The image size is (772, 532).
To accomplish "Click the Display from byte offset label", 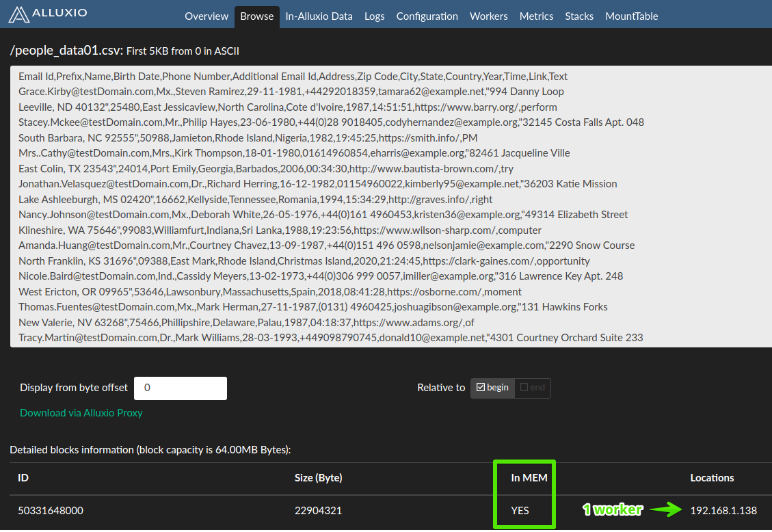I will tap(74, 388).
